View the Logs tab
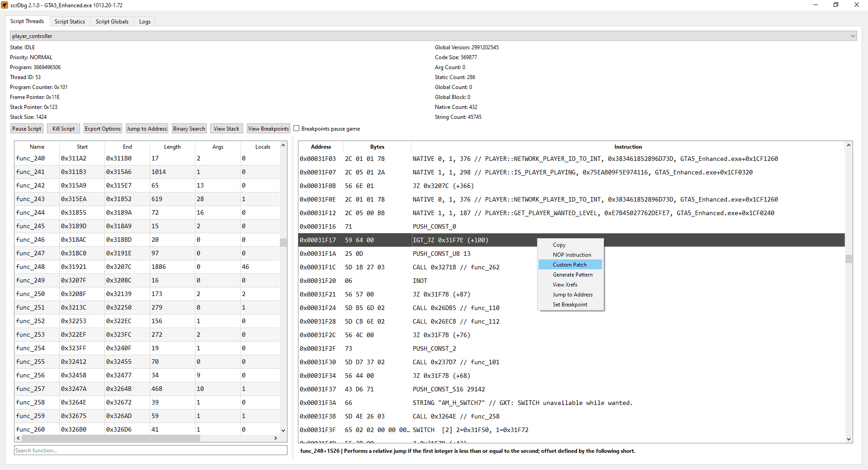868x470 pixels. (x=144, y=21)
